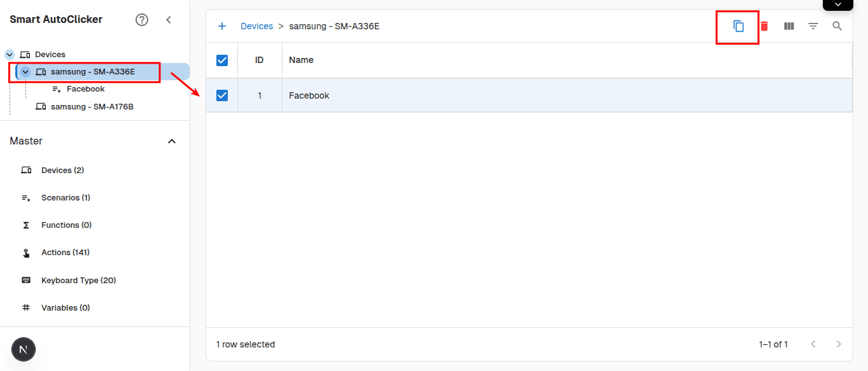This screenshot has height=371, width=868.
Task: Collapse the Devices tree root node
Action: [x=10, y=55]
